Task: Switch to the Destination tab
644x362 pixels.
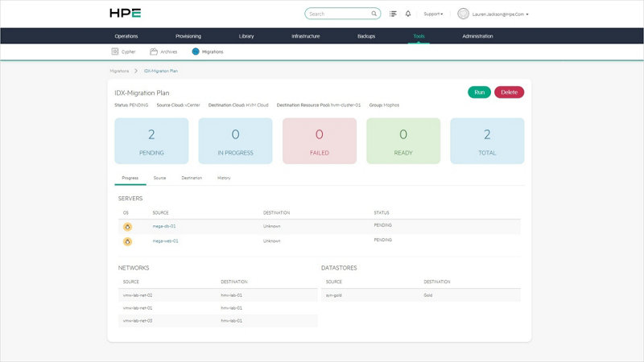Action: pos(192,178)
